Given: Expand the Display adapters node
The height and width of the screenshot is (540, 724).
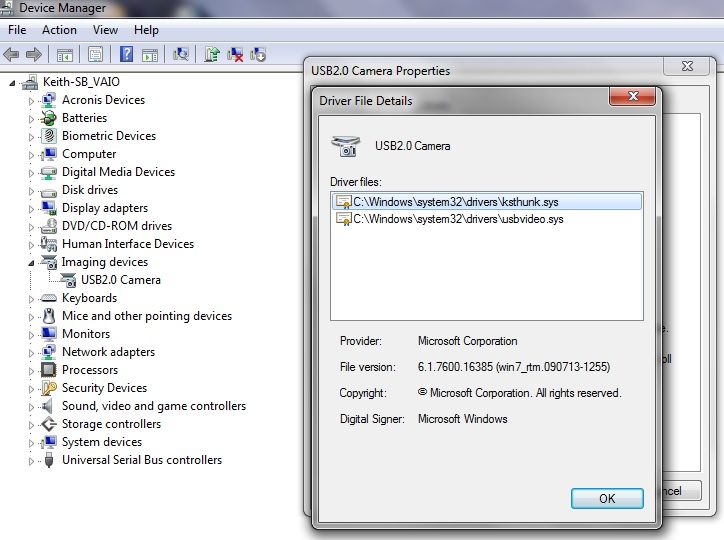Looking at the screenshot, I should pos(31,208).
